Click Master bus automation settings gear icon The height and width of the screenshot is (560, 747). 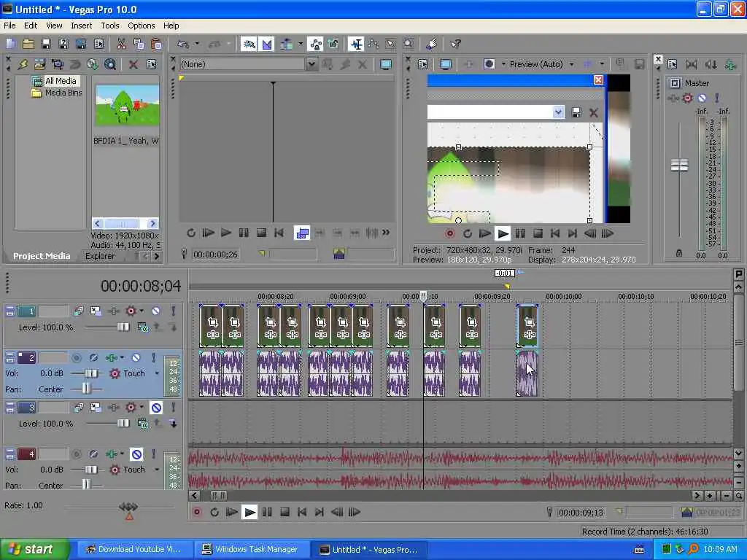(687, 98)
